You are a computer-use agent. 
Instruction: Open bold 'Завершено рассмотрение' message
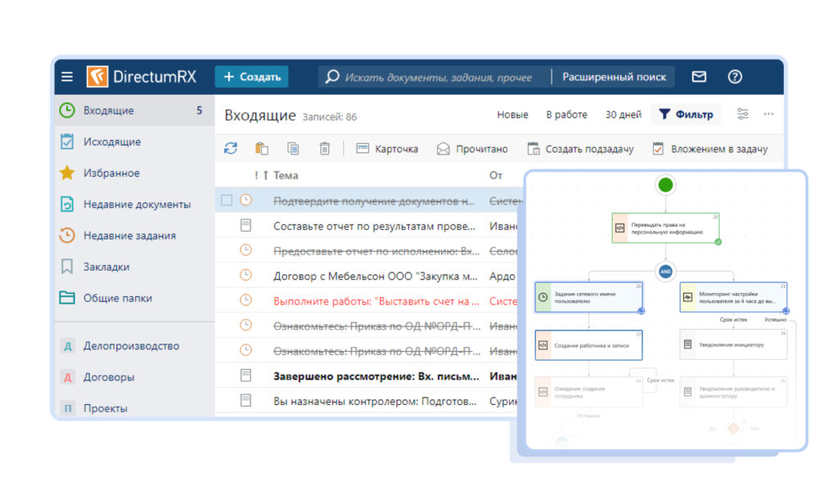[x=376, y=376]
